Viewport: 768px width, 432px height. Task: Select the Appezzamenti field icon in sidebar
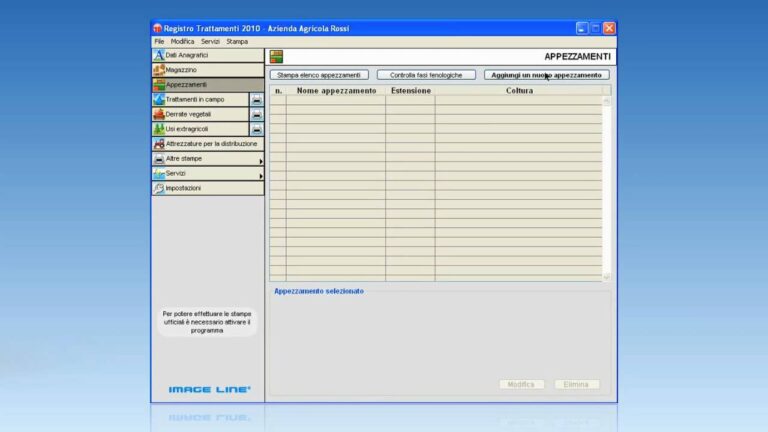[x=159, y=85]
